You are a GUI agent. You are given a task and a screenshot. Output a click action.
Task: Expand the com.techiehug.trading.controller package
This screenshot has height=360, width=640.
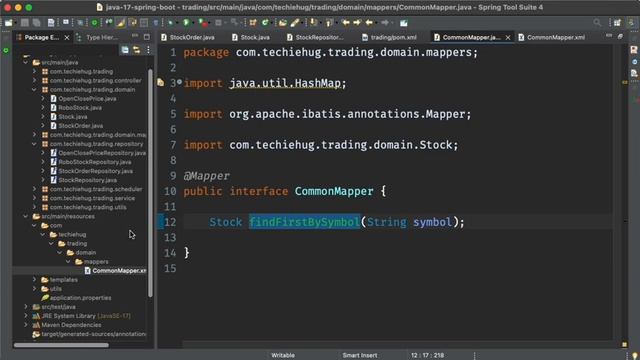[x=34, y=80]
